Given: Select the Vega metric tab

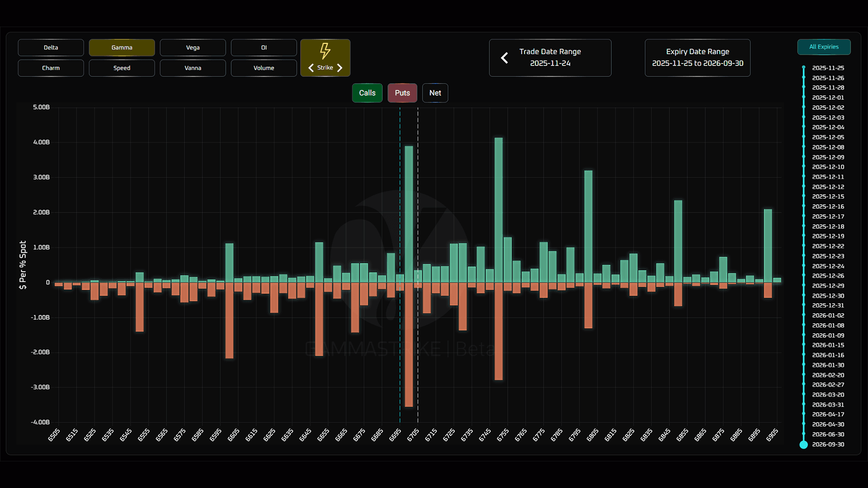Looking at the screenshot, I should coord(193,48).
